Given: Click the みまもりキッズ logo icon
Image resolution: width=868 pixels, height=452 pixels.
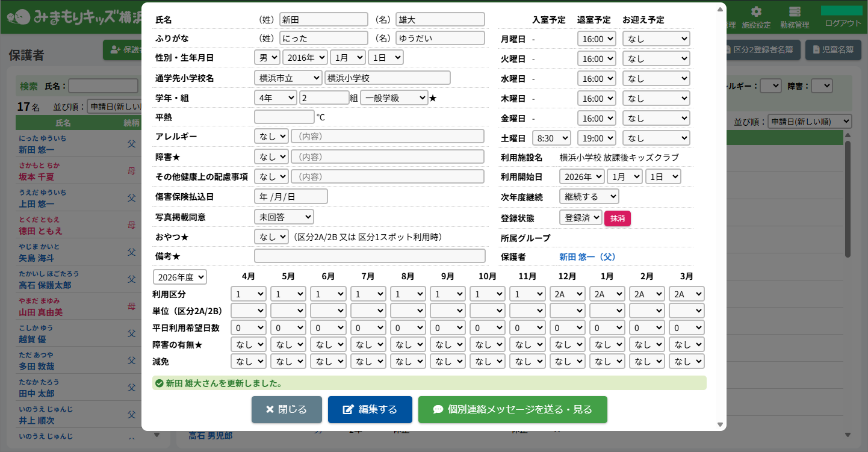Looking at the screenshot, I should [x=23, y=17].
